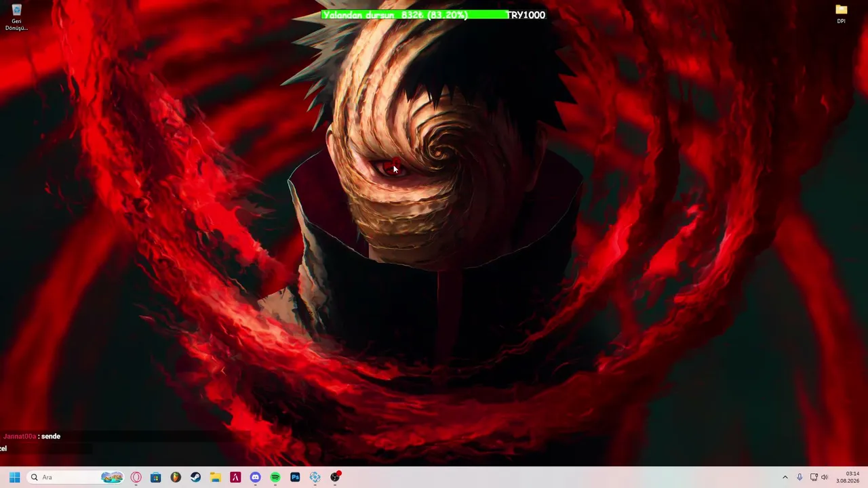Click the microphone icon in system tray
This screenshot has height=488, width=868.
coord(800,477)
